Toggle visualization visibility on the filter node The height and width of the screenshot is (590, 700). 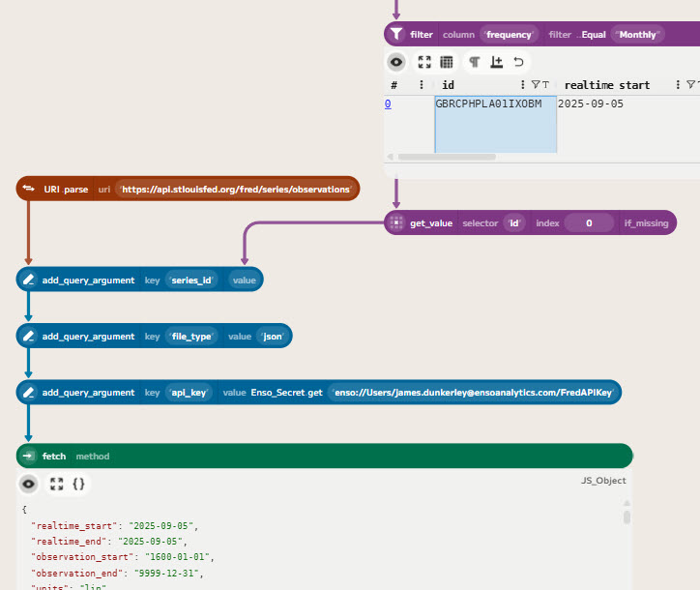[x=396, y=62]
